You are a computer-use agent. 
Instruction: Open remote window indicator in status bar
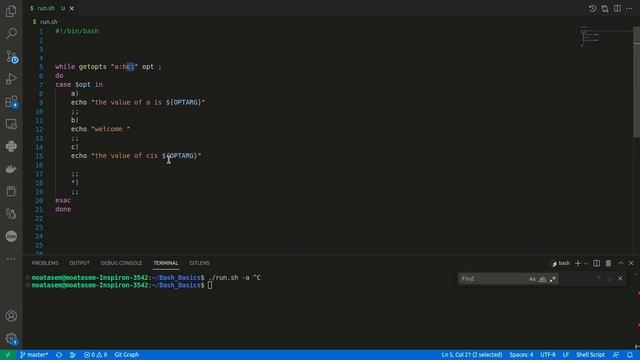click(7, 355)
